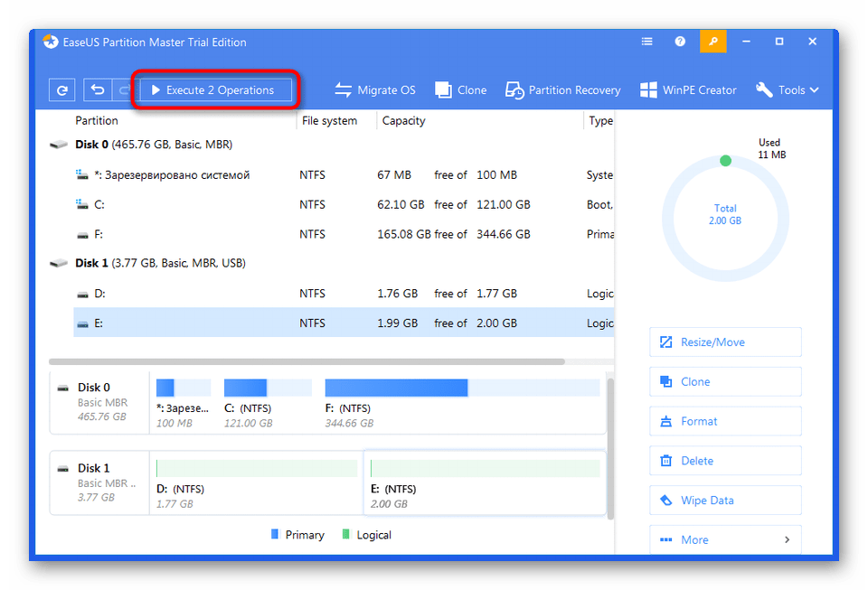Open the help question mark icon
Viewport: 868px width, 590px height.
[680, 42]
